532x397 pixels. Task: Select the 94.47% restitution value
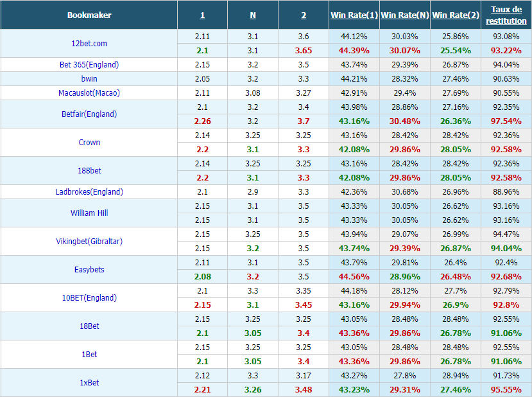(506, 234)
